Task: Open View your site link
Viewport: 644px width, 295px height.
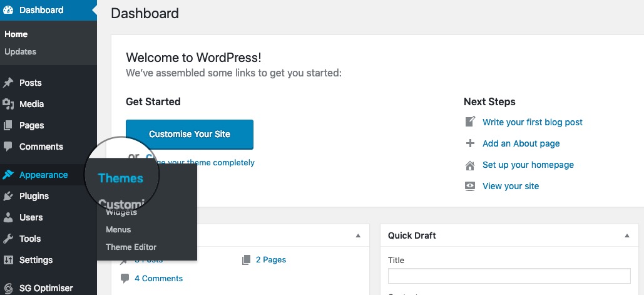Action: pyautogui.click(x=511, y=186)
